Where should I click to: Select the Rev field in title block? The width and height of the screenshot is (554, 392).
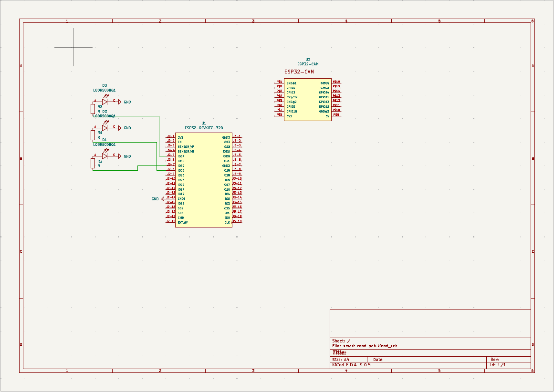coord(495,360)
